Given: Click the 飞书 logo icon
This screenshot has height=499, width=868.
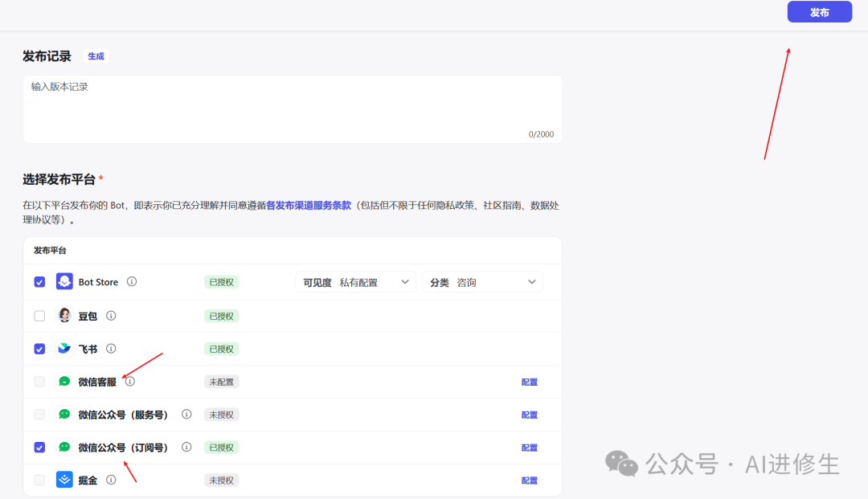Looking at the screenshot, I should point(64,349).
